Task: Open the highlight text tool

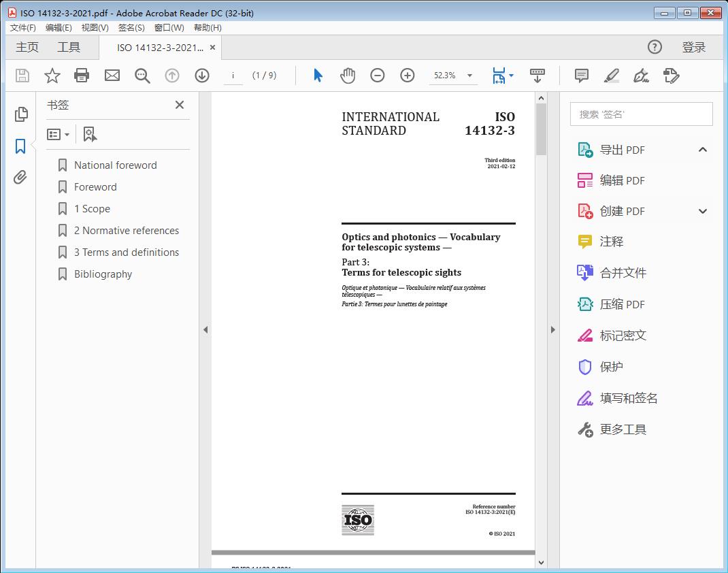Action: tap(611, 76)
